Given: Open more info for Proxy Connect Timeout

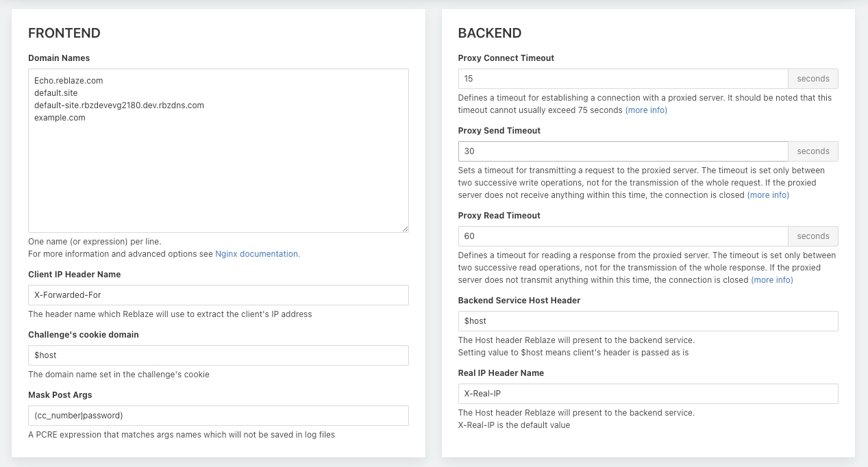Looking at the screenshot, I should click(x=646, y=110).
